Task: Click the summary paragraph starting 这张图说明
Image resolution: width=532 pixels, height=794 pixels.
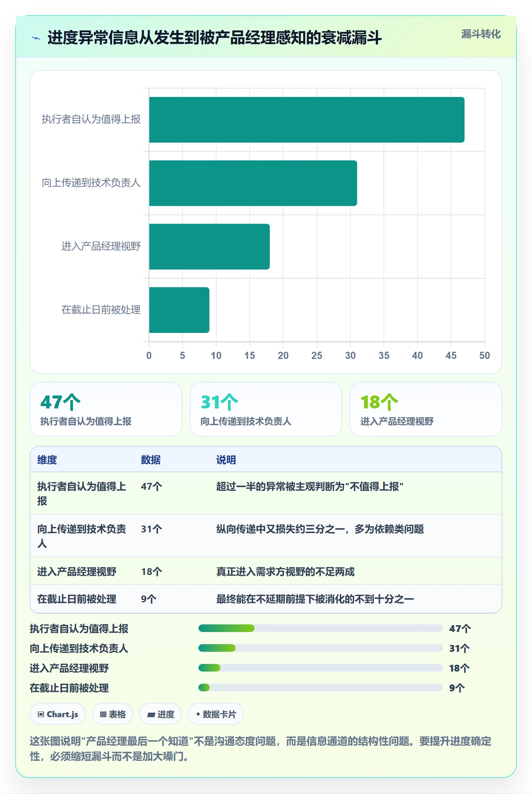Action: tap(261, 748)
